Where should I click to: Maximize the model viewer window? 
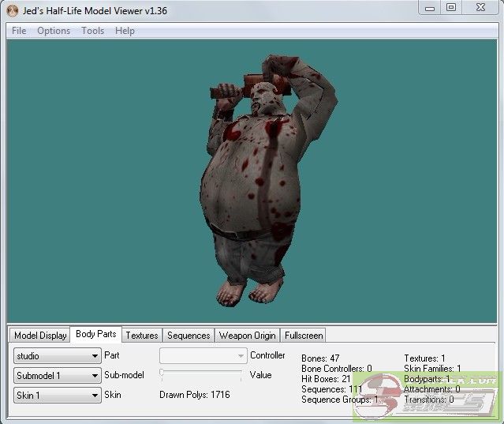point(450,8)
